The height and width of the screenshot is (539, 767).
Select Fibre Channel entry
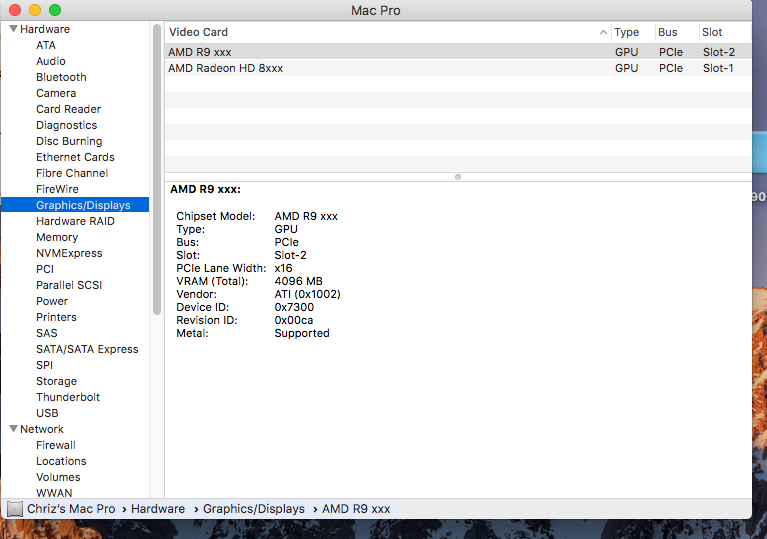[x=72, y=173]
